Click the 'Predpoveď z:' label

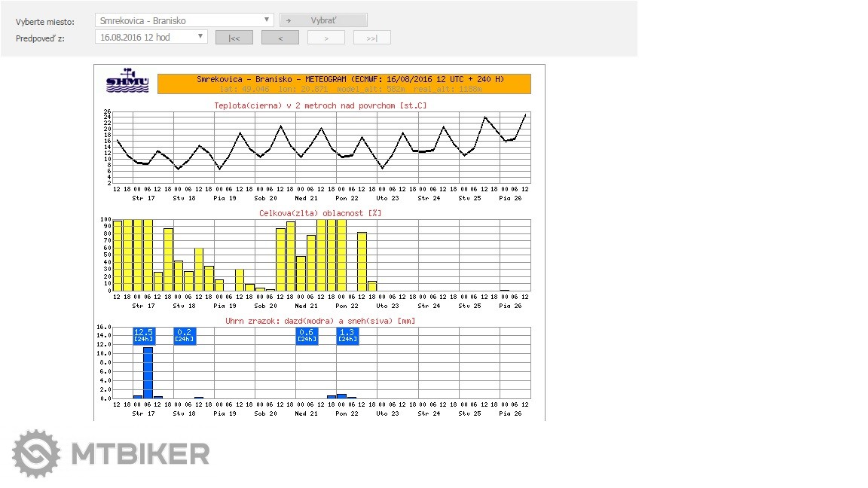click(x=40, y=38)
